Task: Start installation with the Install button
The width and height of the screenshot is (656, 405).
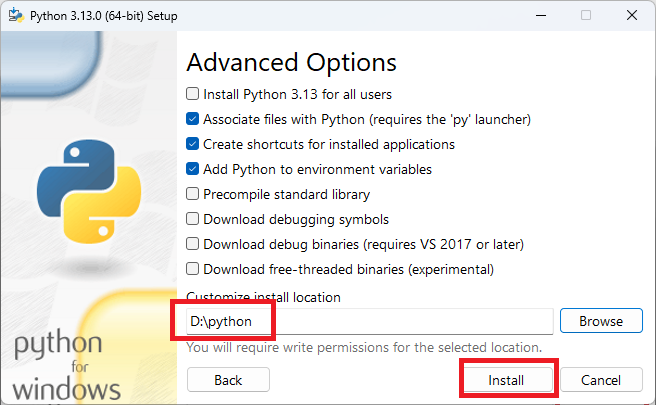Action: (506, 380)
